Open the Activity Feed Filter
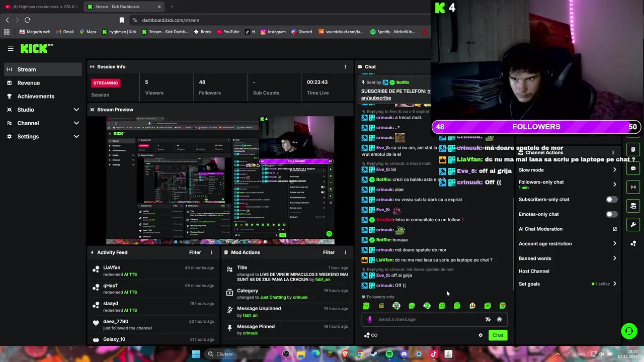This screenshot has height=362, width=644. click(195, 252)
